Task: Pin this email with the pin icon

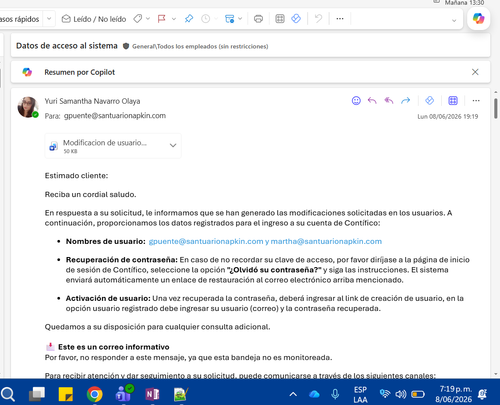Action: [x=189, y=19]
